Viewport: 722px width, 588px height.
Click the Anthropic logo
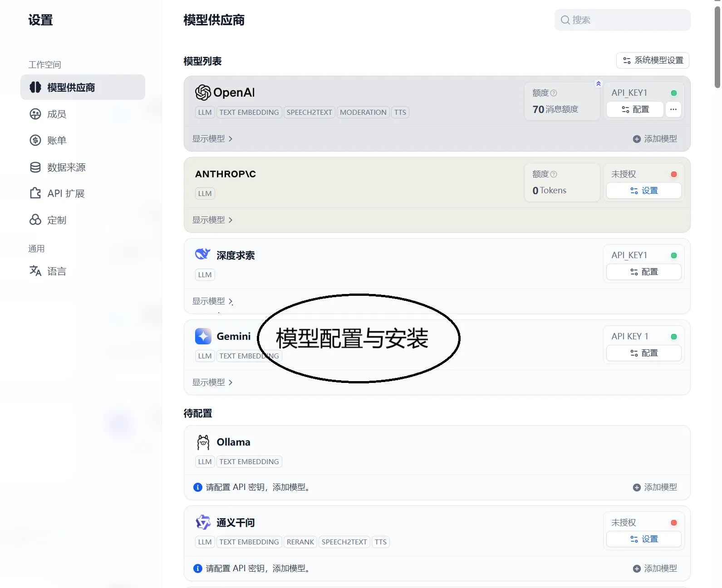[x=226, y=174]
